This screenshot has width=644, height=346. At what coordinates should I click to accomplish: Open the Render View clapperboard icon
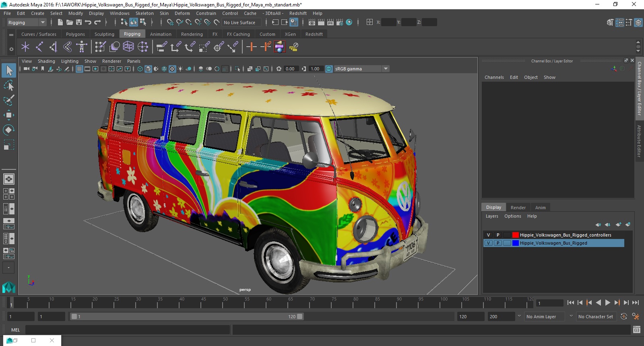[x=312, y=23]
